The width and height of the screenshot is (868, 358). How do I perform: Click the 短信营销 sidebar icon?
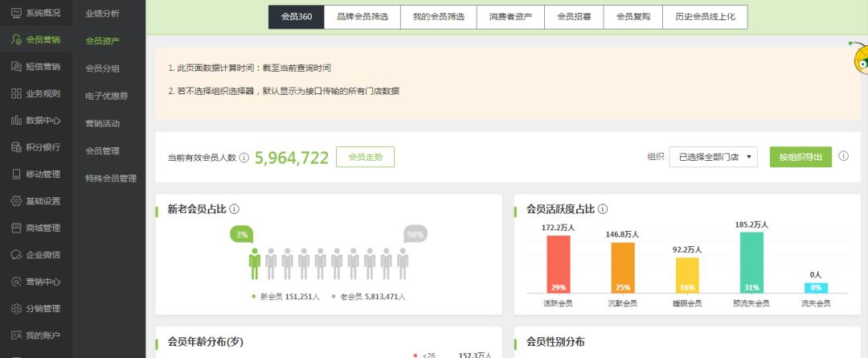(17, 67)
